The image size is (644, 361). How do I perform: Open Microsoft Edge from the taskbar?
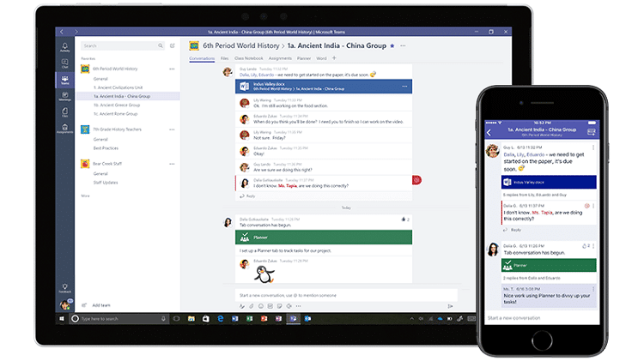[221, 319]
